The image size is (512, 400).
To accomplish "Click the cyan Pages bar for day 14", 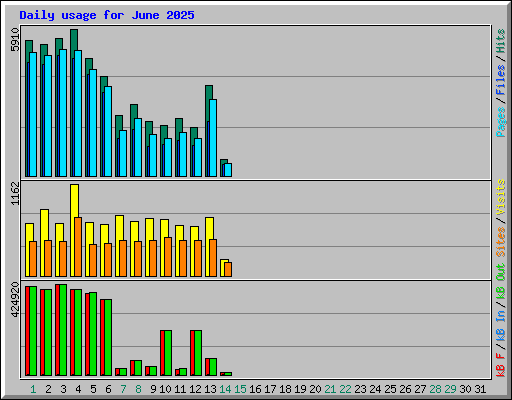I will (x=228, y=170).
